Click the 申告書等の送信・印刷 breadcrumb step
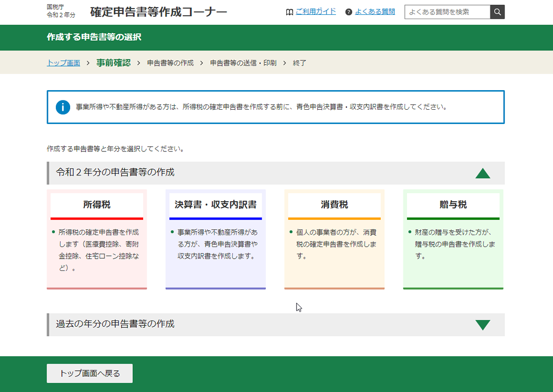 click(243, 63)
